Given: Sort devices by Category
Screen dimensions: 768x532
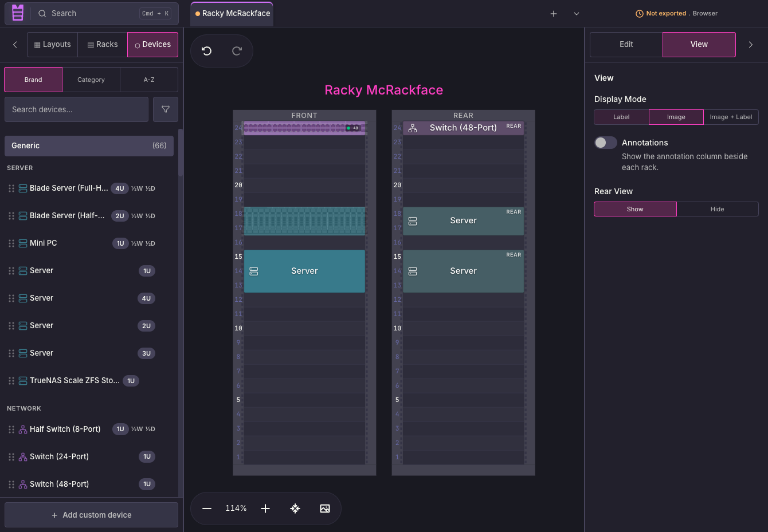Looking at the screenshot, I should (91, 80).
